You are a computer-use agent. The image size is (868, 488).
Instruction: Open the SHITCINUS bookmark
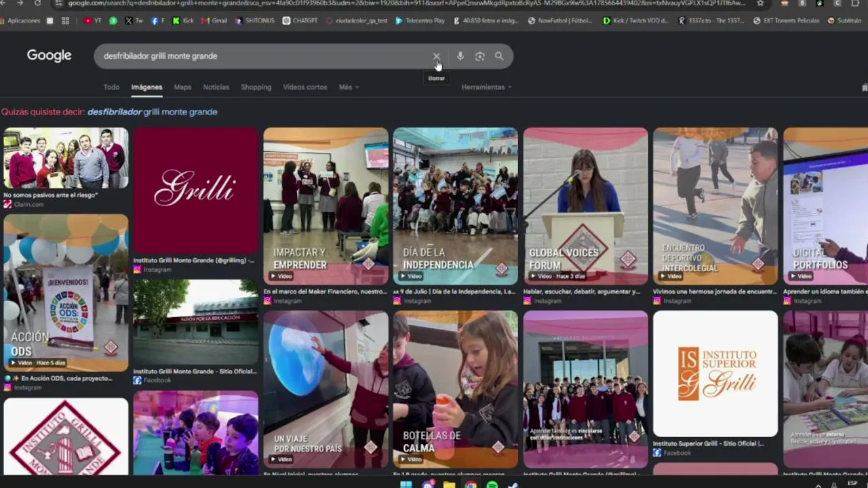[x=255, y=21]
